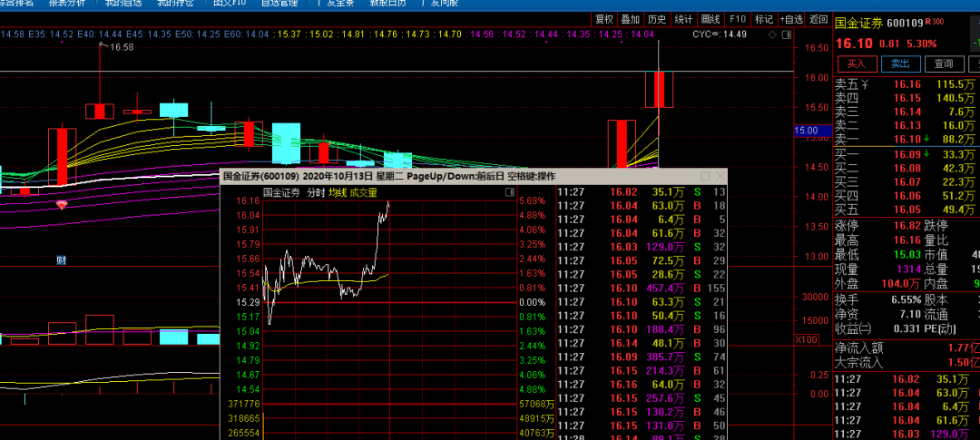Click the 最低 value 15.03
This screenshot has width=980, height=440.
(x=906, y=255)
